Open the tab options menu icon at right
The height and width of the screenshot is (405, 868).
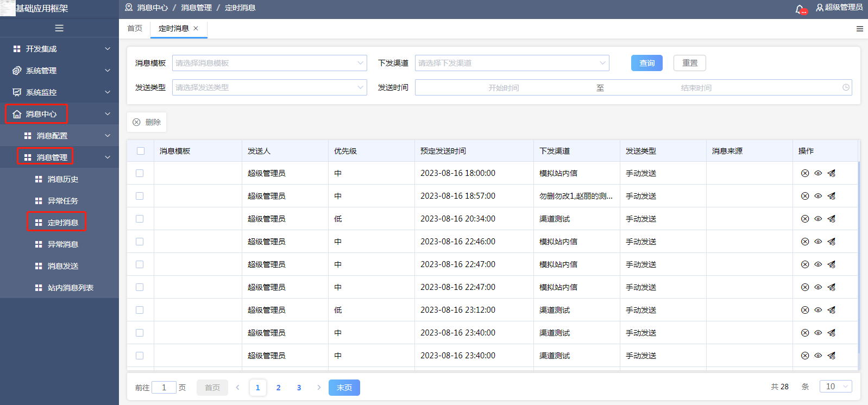click(x=860, y=29)
